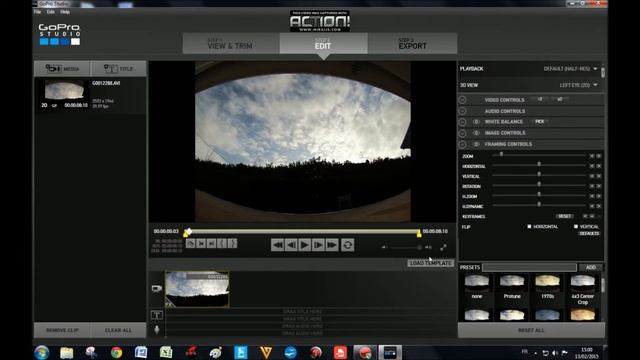Viewport: 640px width, 360px height.
Task: Open the File menu
Action: point(38,12)
